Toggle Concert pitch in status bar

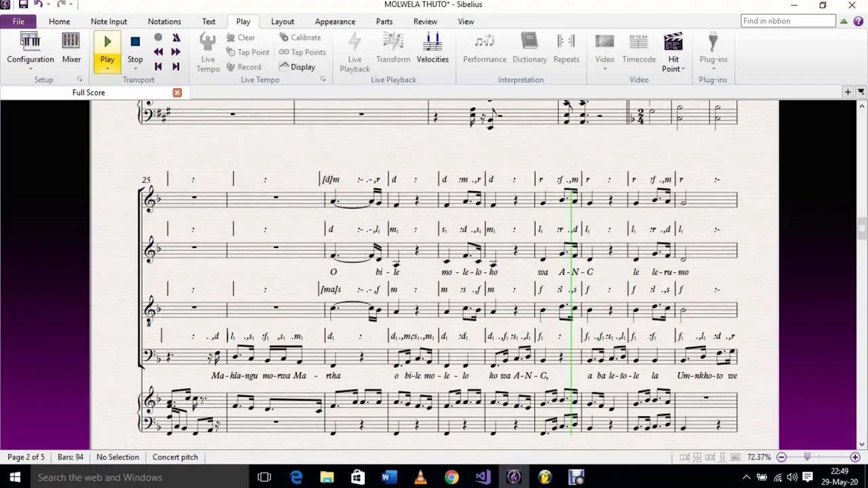tap(175, 457)
